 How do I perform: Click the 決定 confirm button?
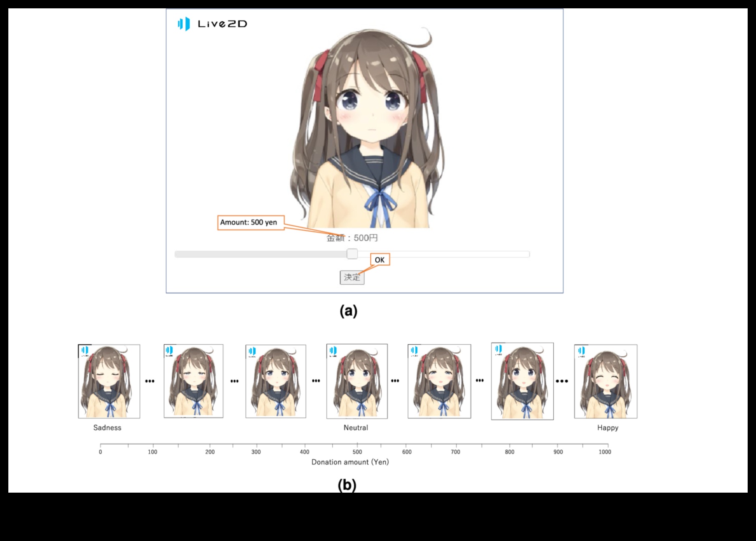pos(352,278)
